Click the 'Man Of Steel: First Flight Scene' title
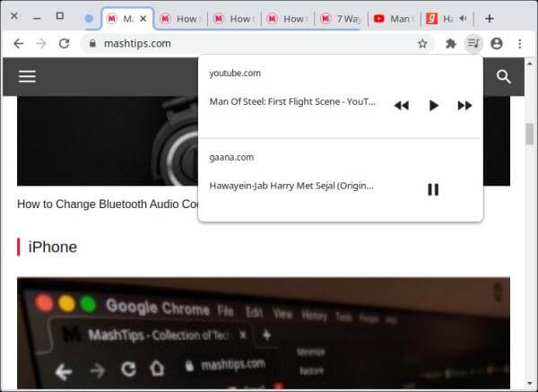This screenshot has height=392, width=538. (292, 101)
